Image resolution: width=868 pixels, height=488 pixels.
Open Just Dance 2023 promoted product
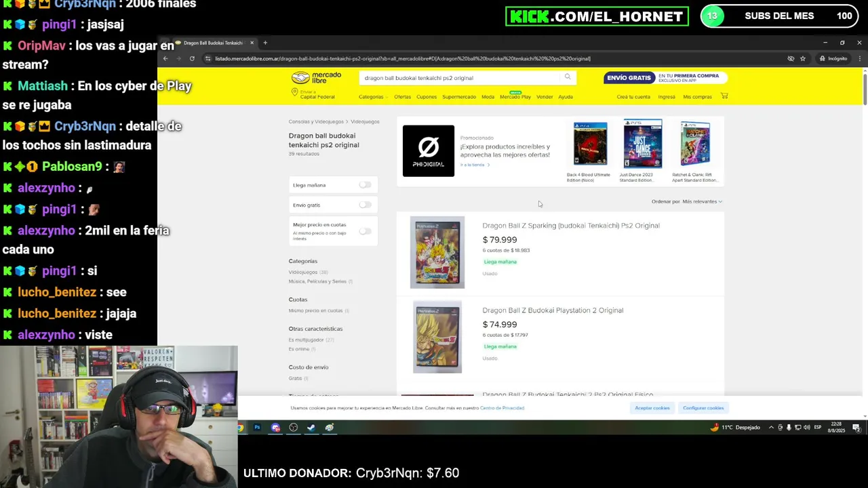click(642, 152)
